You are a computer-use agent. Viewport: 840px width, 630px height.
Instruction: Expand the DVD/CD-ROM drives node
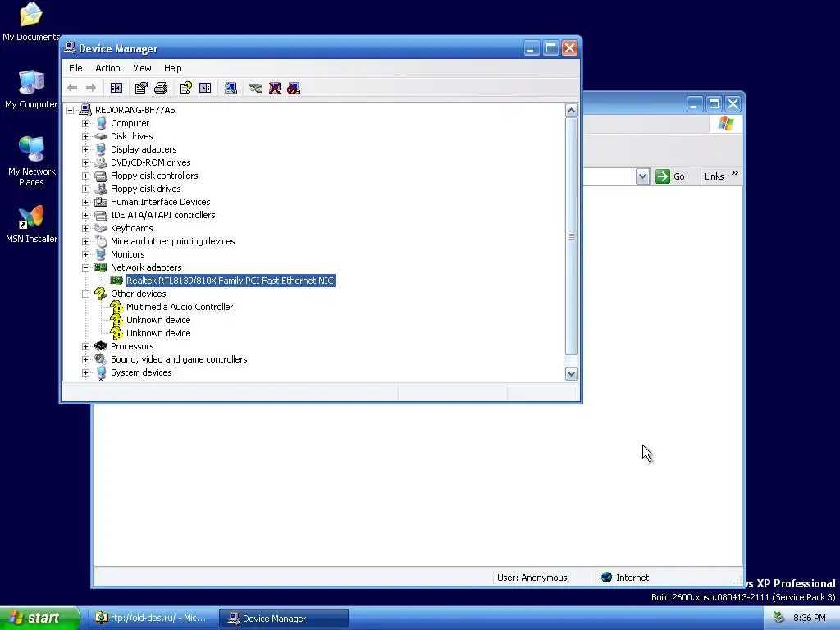pyautogui.click(x=85, y=162)
